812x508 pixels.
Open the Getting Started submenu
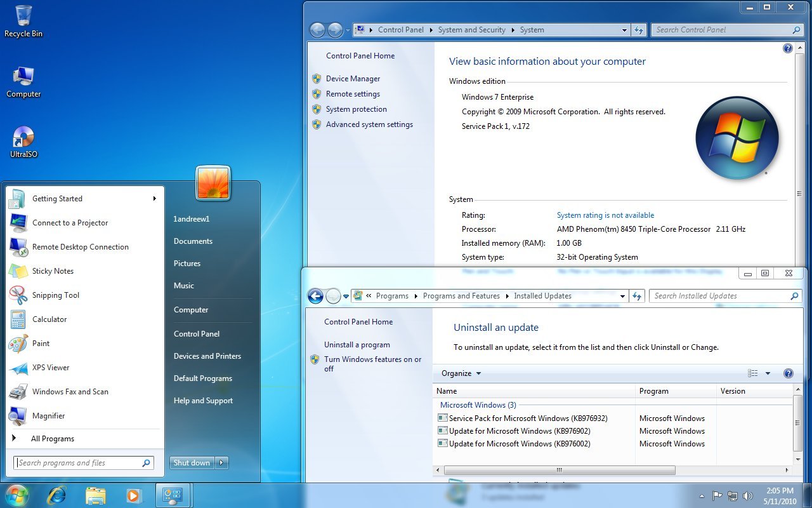(x=57, y=198)
